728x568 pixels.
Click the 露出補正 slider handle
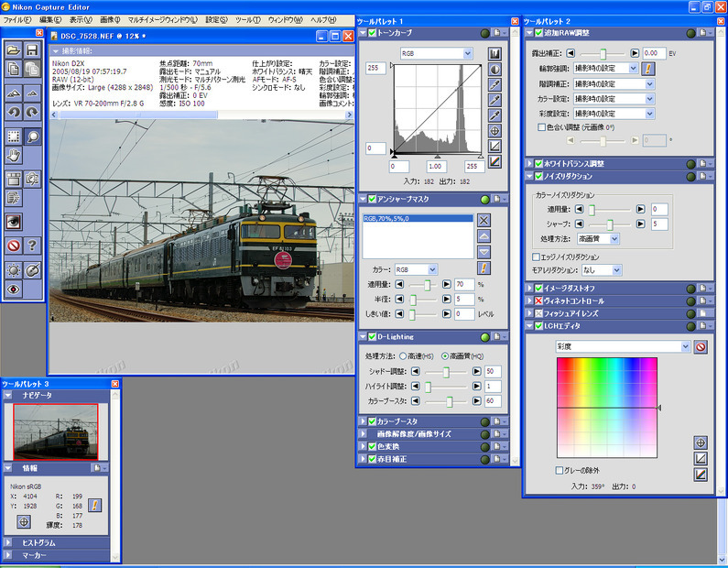point(603,54)
